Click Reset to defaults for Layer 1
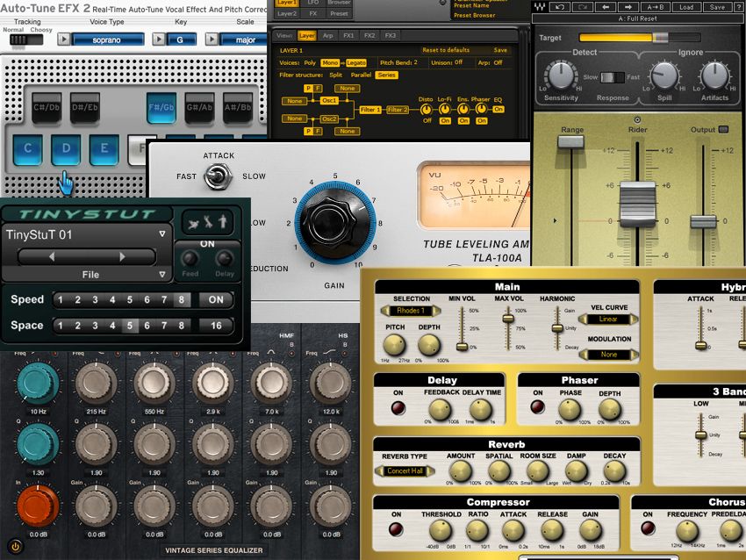 [x=446, y=49]
